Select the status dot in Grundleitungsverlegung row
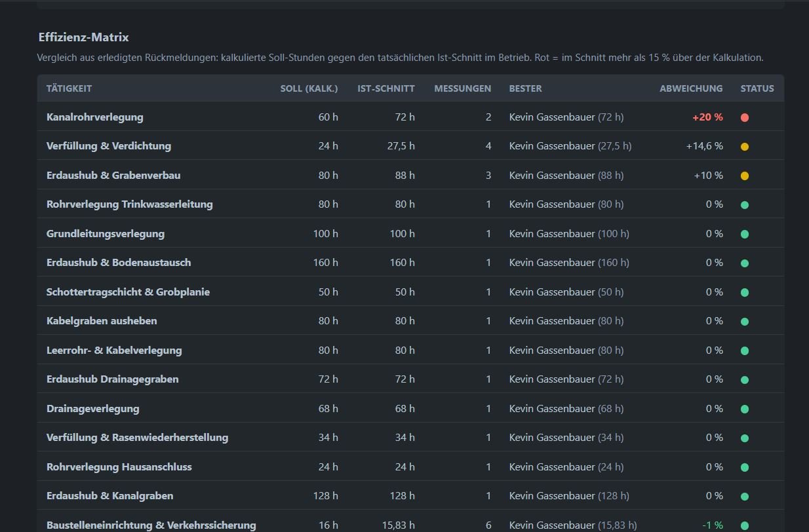This screenshot has width=809, height=532. [745, 234]
